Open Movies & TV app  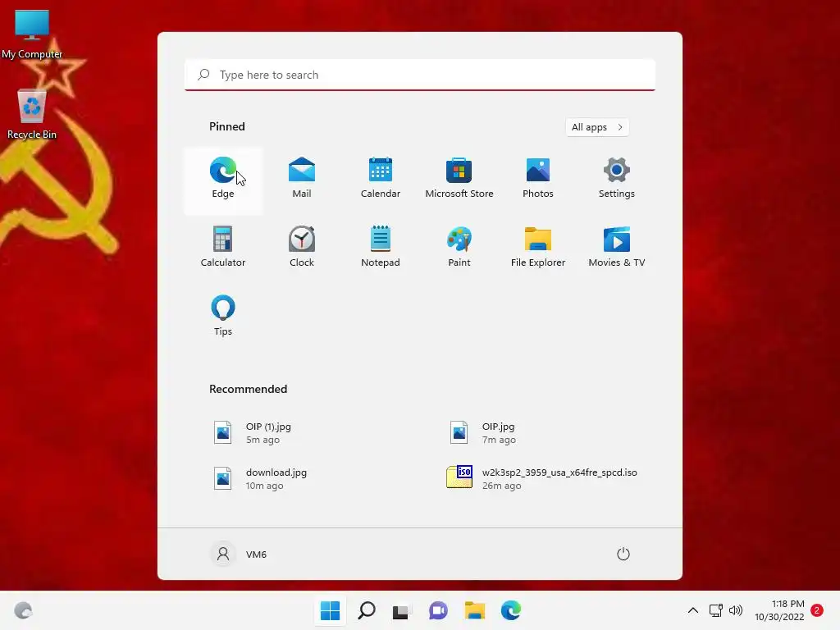pos(617,248)
